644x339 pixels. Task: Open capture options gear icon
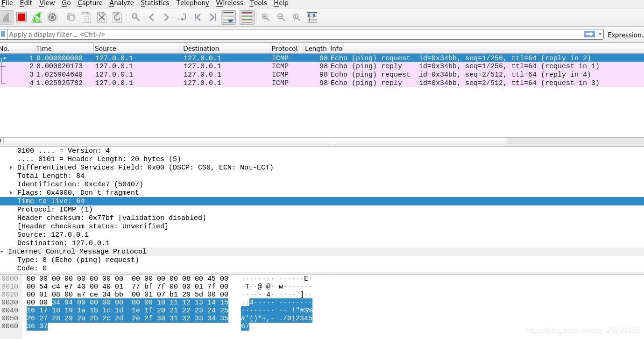[x=52, y=17]
